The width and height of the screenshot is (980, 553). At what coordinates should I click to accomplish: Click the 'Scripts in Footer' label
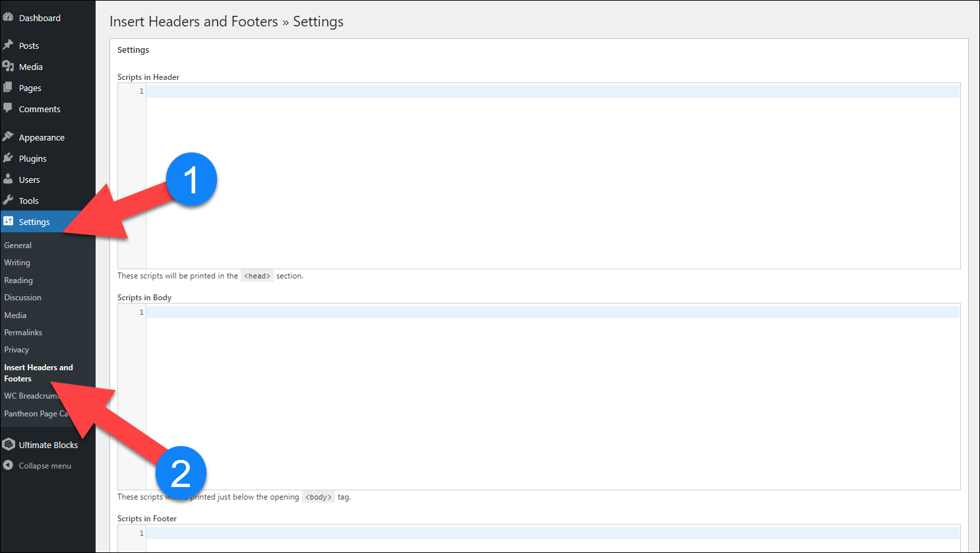pos(147,518)
